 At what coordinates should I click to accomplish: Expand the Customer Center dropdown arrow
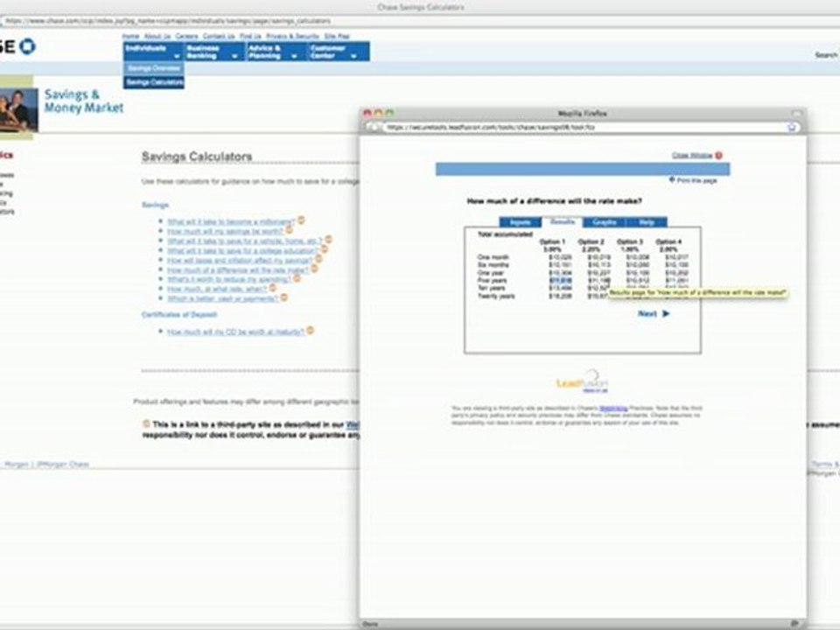[x=353, y=56]
